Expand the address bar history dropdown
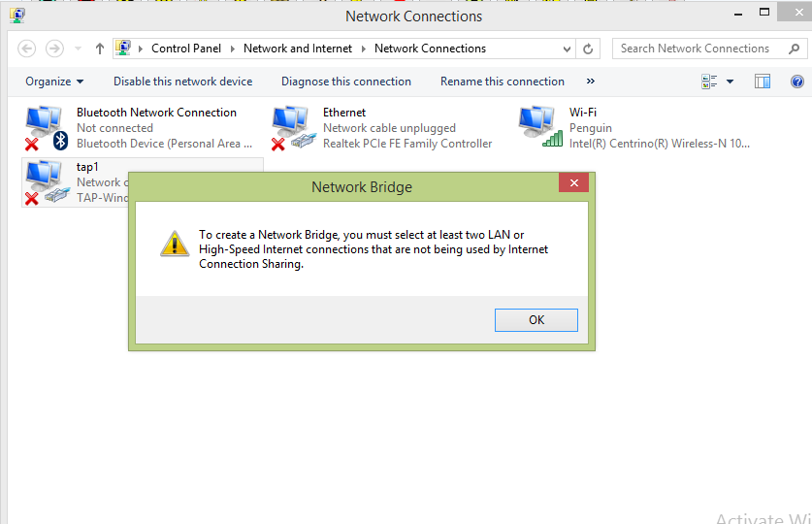The width and height of the screenshot is (812, 524). coord(568,49)
